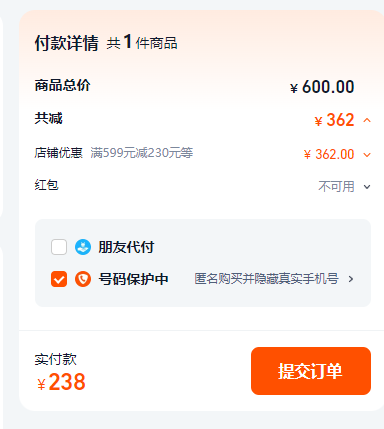Image resolution: width=384 pixels, height=429 pixels.
Task: Collapse the 共减 ¥362 discount section
Action: [367, 120]
